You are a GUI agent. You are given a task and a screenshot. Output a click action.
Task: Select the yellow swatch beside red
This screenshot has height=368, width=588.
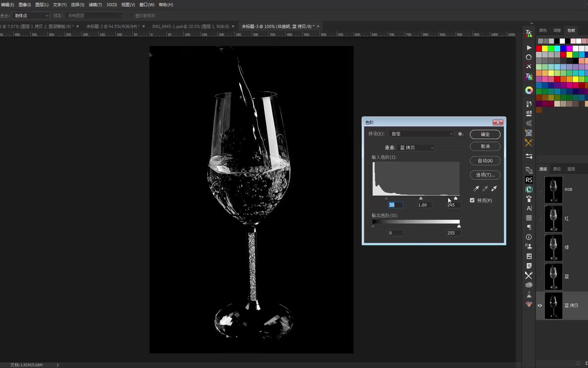[545, 48]
